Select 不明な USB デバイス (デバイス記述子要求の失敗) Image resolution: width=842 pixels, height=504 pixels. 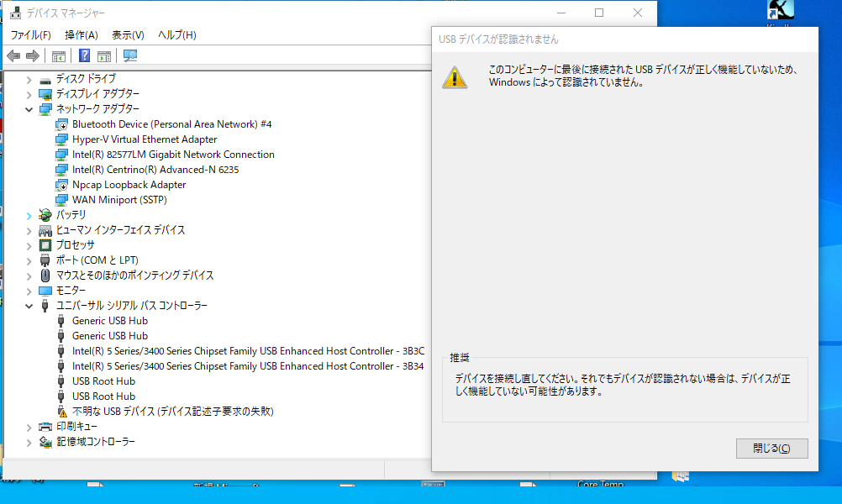pos(173,412)
